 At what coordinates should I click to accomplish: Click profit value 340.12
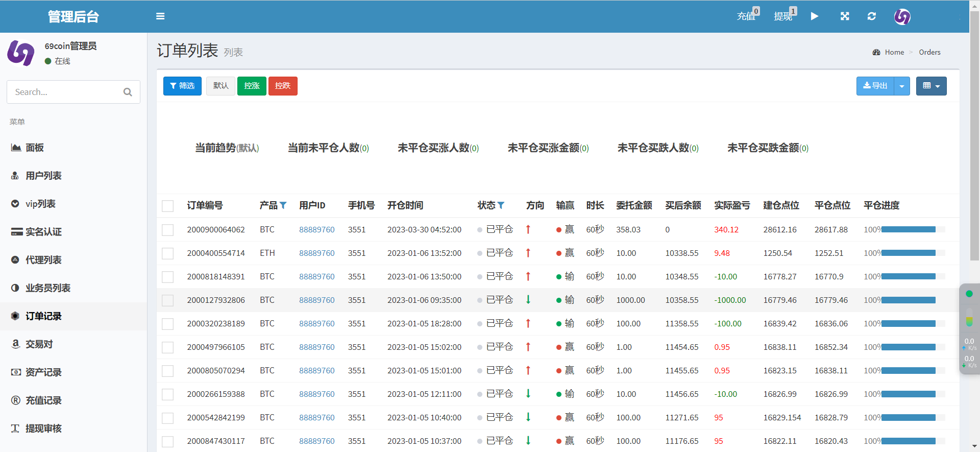click(x=726, y=230)
